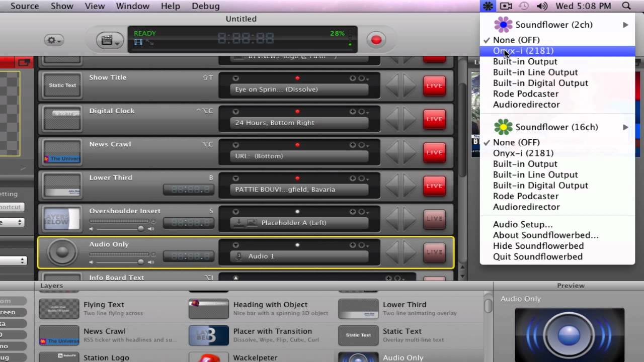The height and width of the screenshot is (362, 644).
Task: Select the Static Text thumbnail of Show Title layer
Action: click(x=62, y=85)
